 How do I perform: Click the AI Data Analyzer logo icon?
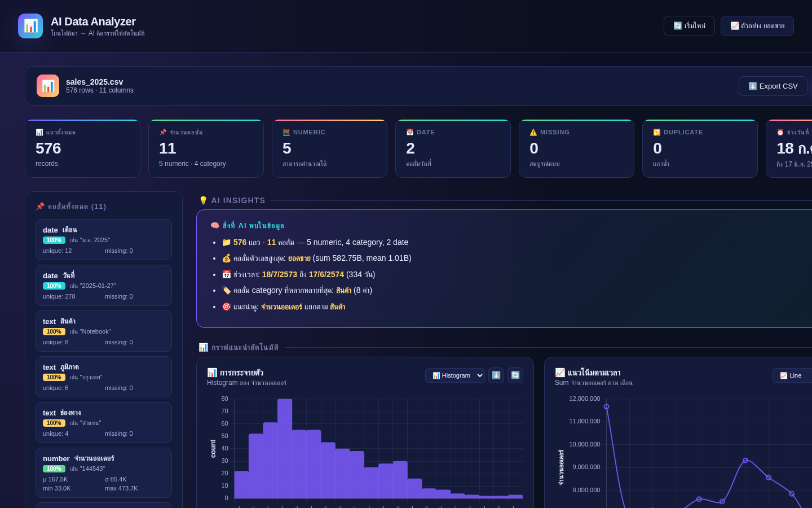(30, 26)
